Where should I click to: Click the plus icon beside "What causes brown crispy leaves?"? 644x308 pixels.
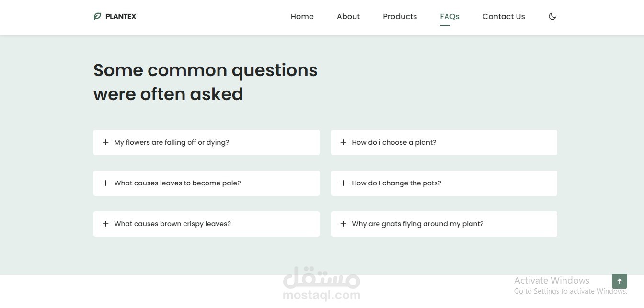pos(105,224)
